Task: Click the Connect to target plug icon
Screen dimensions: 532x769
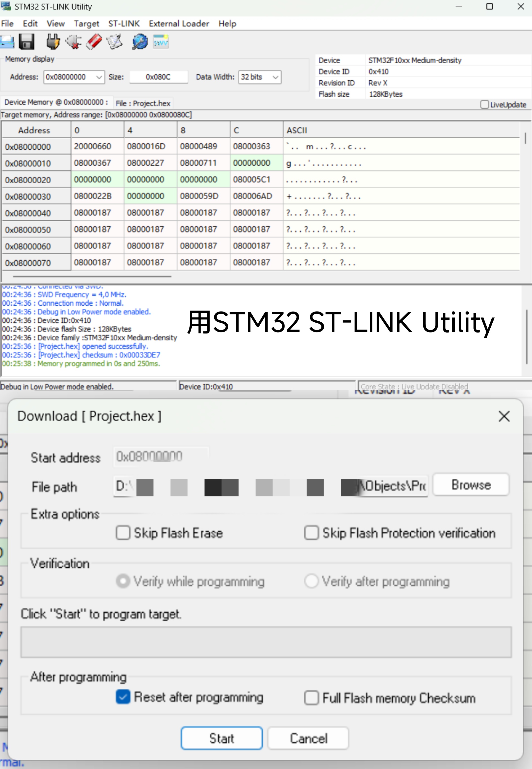Action: tap(53, 42)
